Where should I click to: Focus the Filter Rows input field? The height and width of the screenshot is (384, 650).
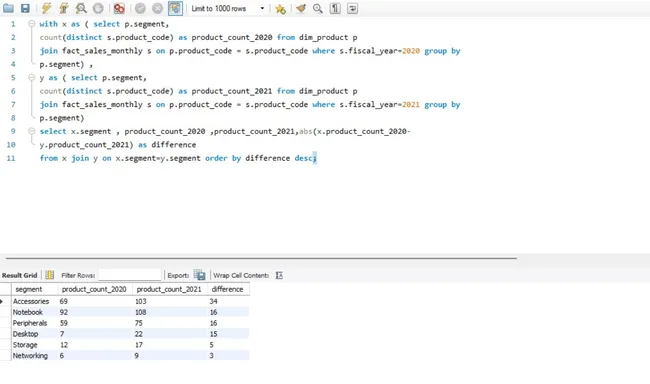pos(130,275)
